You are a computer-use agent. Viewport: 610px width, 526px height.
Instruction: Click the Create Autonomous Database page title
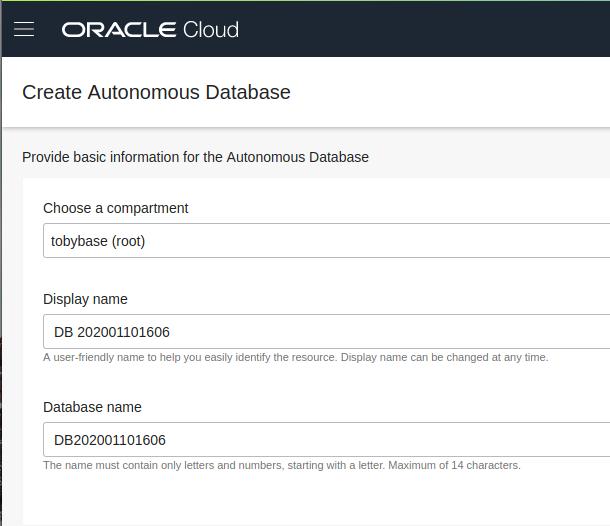[x=156, y=92]
